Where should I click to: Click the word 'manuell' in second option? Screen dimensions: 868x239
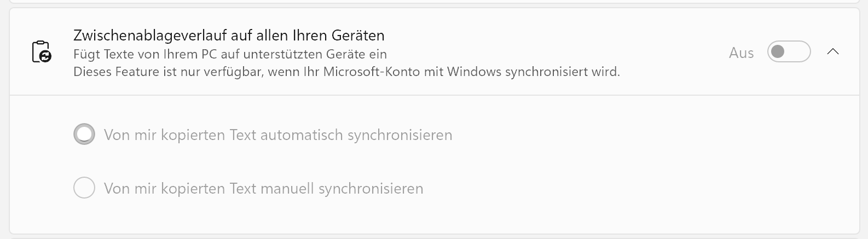coord(287,189)
